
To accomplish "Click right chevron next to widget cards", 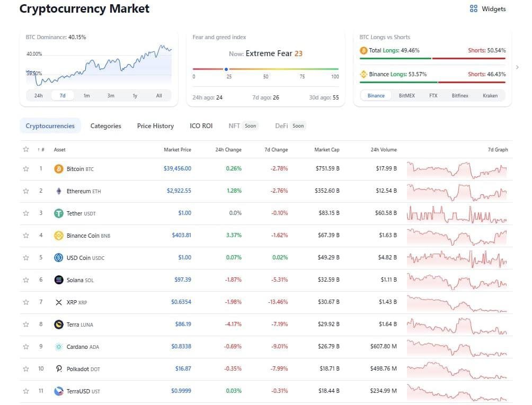I will pyautogui.click(x=517, y=67).
